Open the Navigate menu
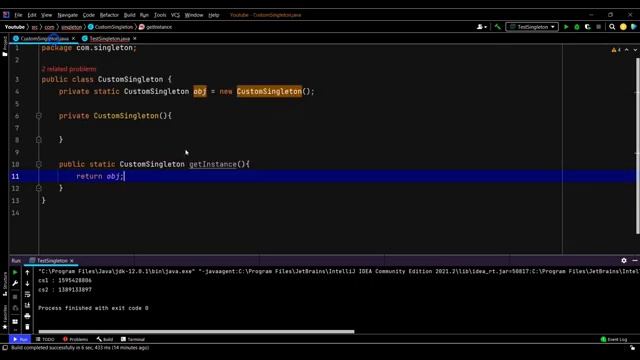Screen dimensions: 640x360 67,15
